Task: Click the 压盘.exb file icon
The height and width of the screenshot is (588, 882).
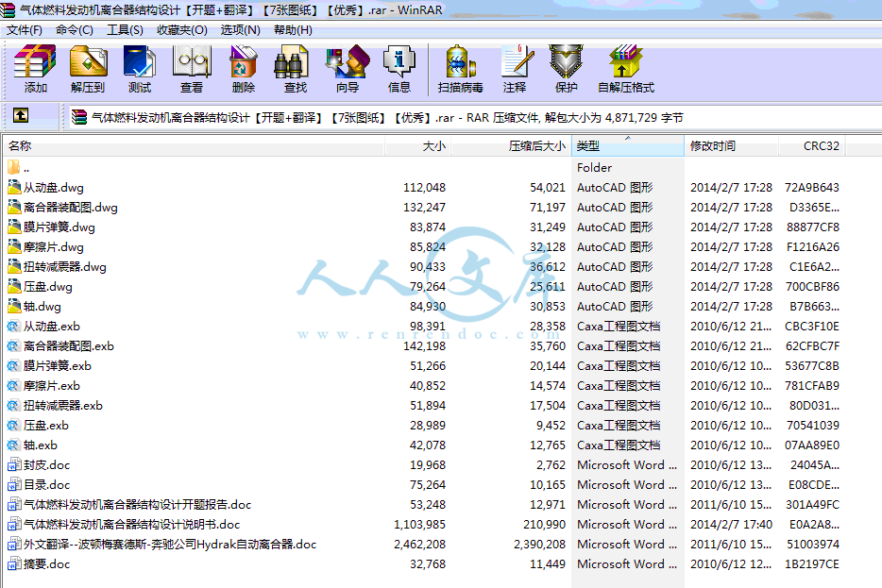Action: tap(14, 425)
